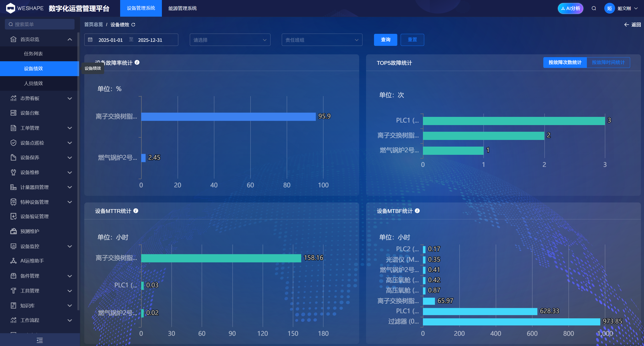Open the 责任班组 dropdown
This screenshot has height=346, width=644.
(x=322, y=40)
